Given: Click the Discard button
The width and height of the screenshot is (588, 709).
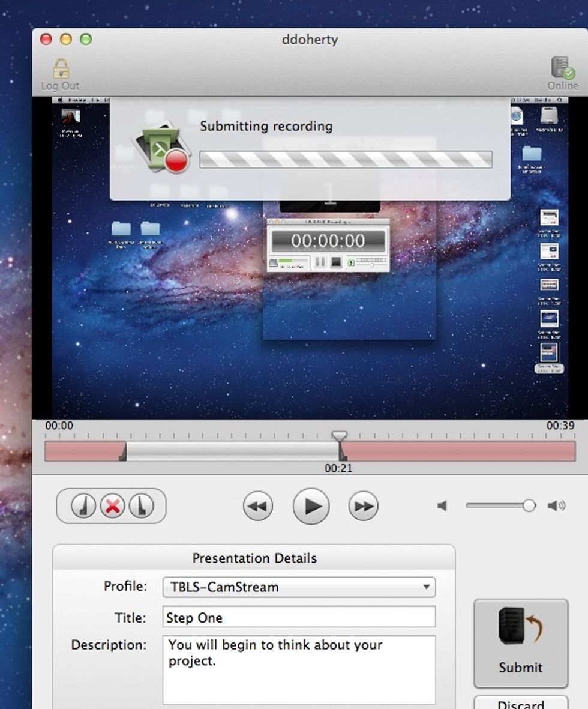Looking at the screenshot, I should tap(520, 704).
